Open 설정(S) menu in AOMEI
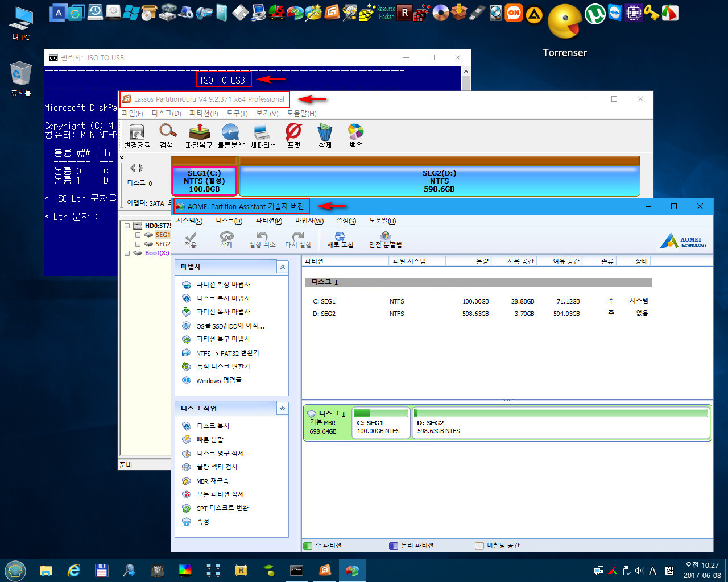728x582 pixels. [346, 221]
